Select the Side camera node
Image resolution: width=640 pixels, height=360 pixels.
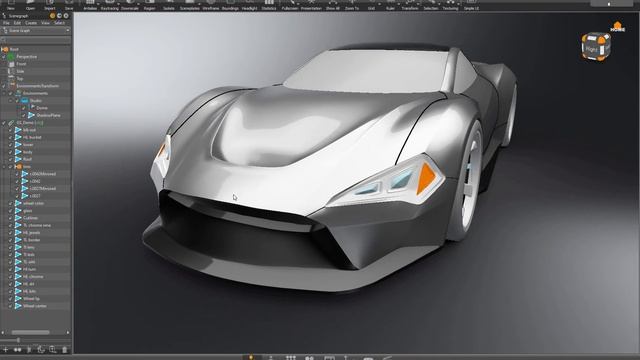click(x=20, y=71)
